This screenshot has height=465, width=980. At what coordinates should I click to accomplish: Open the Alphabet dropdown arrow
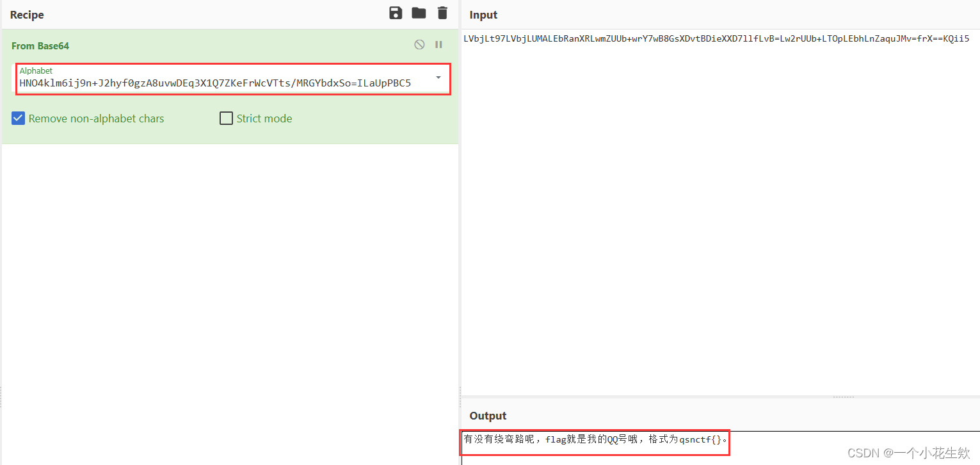[438, 77]
